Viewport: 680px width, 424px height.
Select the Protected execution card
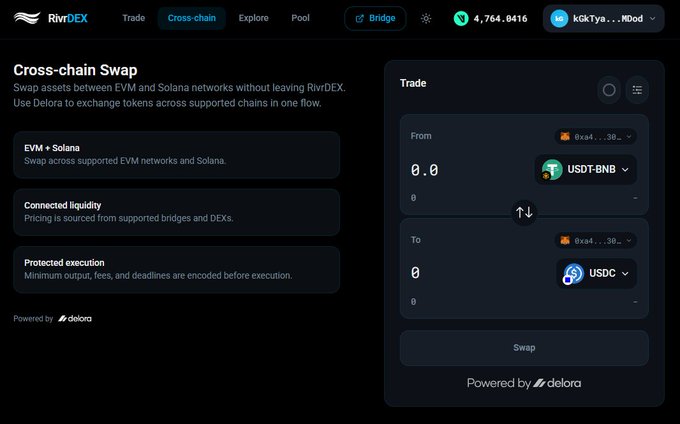click(177, 270)
